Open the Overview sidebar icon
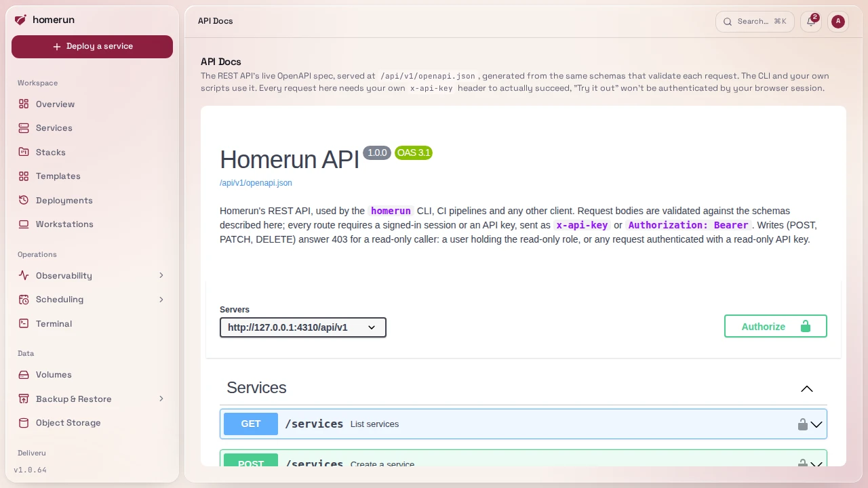 point(24,104)
